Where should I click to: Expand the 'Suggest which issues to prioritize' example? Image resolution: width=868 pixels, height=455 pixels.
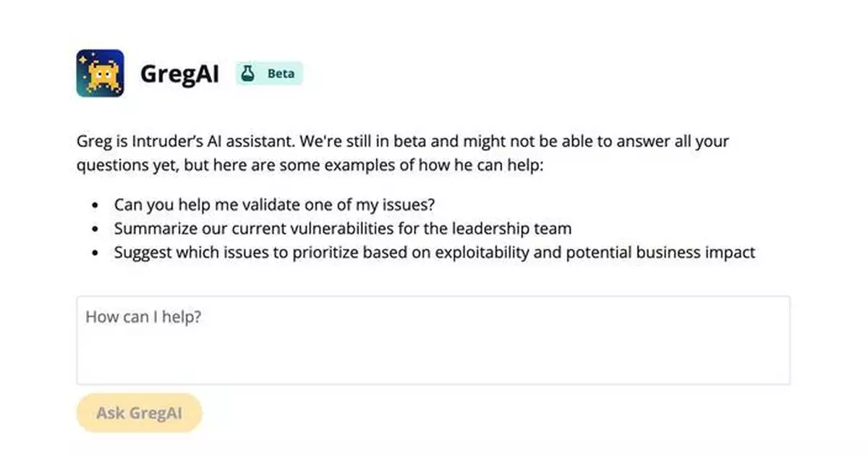(x=434, y=252)
